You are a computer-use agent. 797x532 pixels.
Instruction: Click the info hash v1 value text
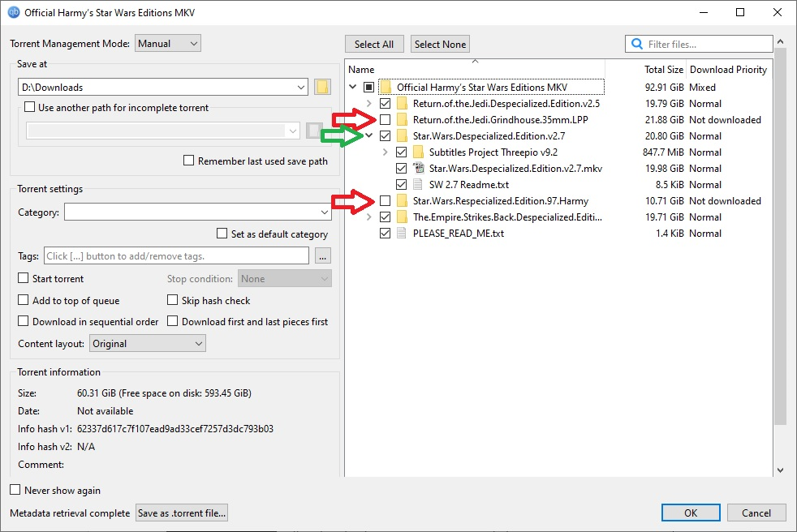[x=175, y=429]
